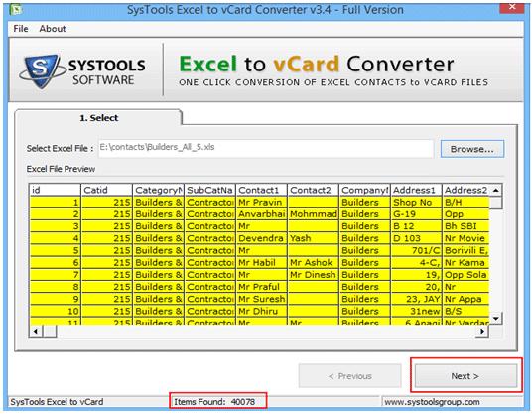Click the horizontal scroll left arrow
The image size is (532, 414).
point(36,331)
